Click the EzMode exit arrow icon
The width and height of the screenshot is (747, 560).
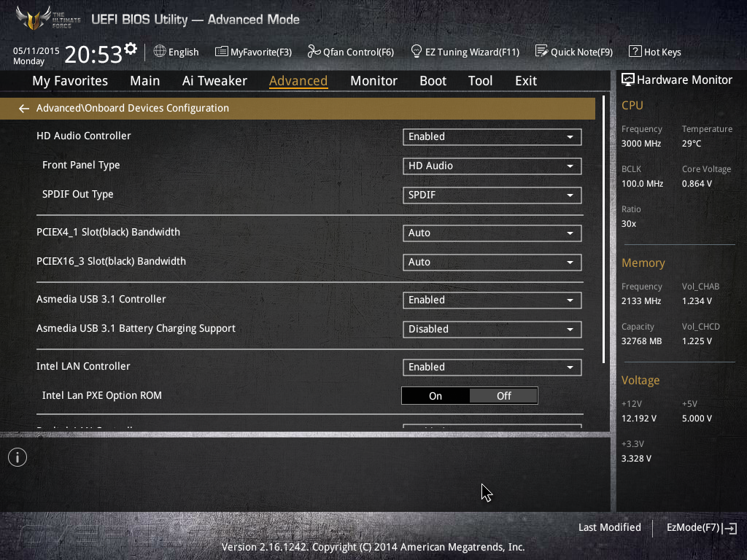pos(730,528)
